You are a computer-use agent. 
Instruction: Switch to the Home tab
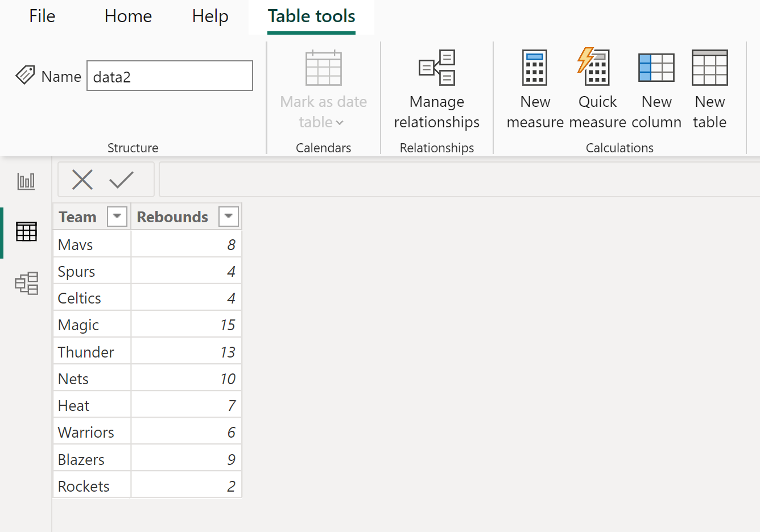click(128, 16)
